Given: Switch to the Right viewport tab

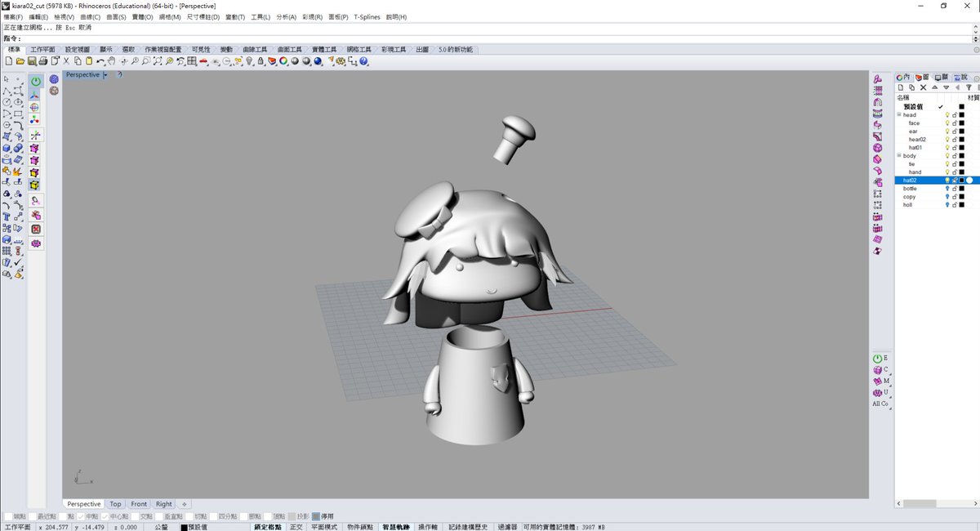Looking at the screenshot, I should (164, 504).
